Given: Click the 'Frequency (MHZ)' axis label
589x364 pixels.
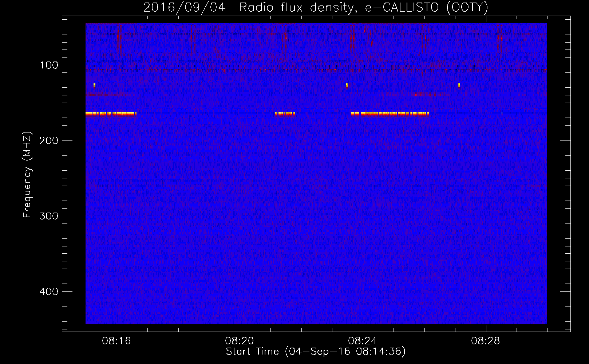Looking at the screenshot, I should point(27,175).
